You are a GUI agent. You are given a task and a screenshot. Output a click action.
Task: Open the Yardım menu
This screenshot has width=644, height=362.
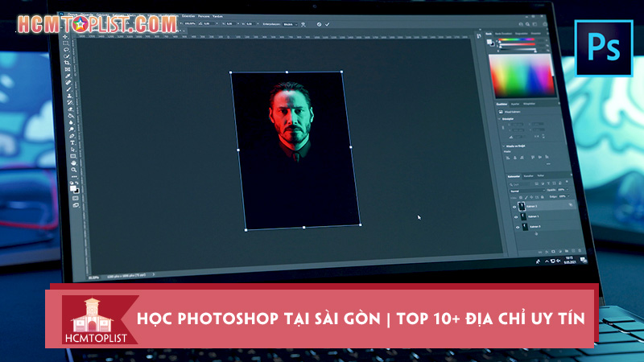pyautogui.click(x=217, y=16)
